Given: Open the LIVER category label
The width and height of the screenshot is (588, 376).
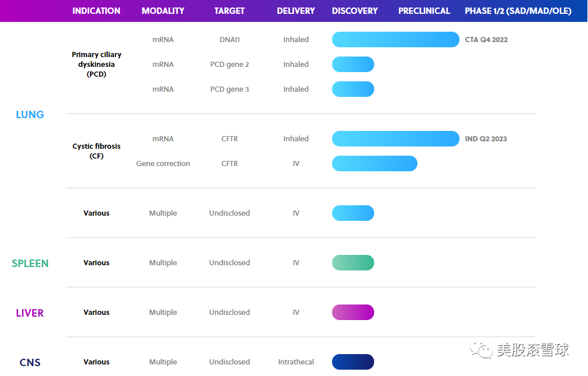Looking at the screenshot, I should coord(30,313).
